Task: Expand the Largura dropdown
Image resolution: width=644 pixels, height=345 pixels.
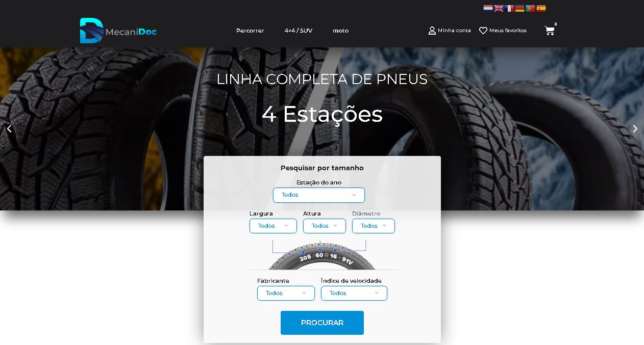Action: pos(273,226)
